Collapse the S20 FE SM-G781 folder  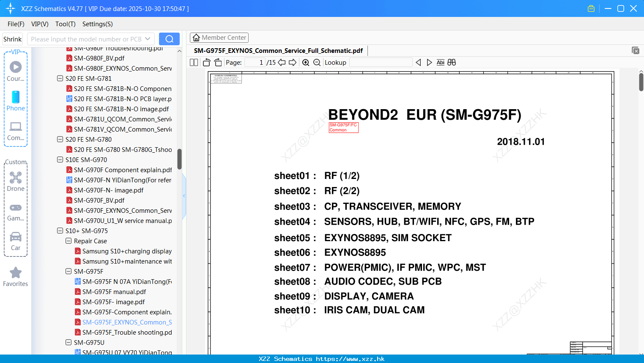pos(60,79)
